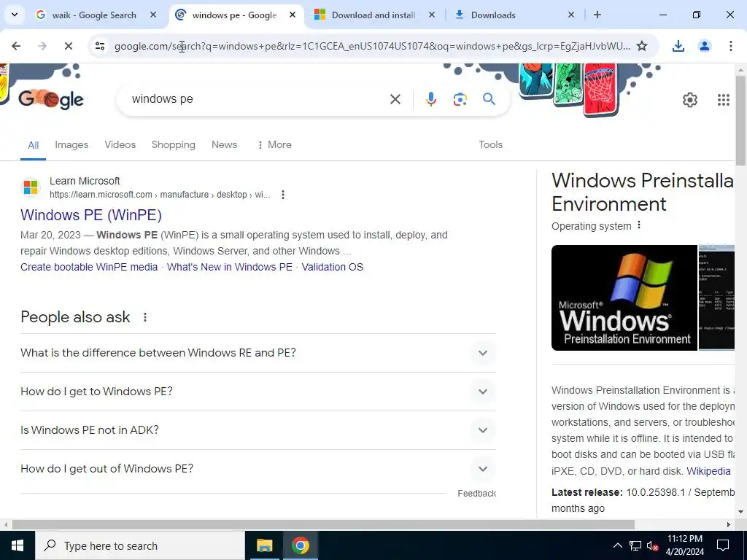Select the Videos results tab
Viewport: 747px width, 560px height.
(x=120, y=145)
